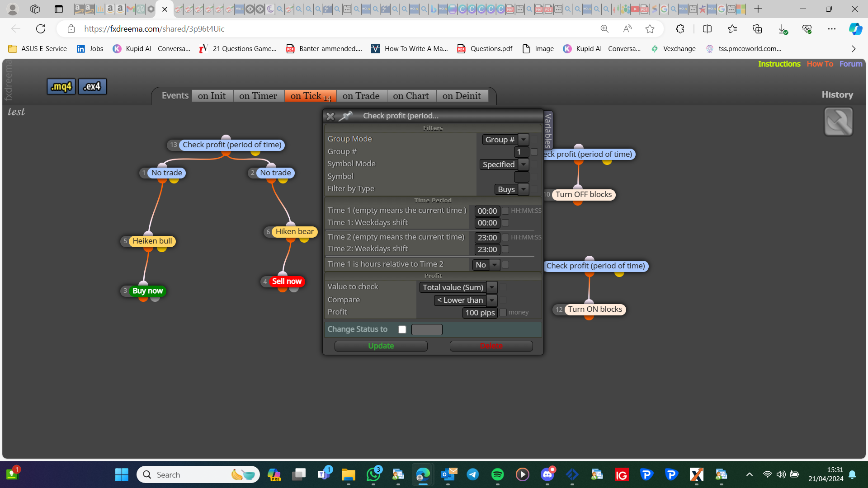This screenshot has height=488, width=868.
Task: Select the on Tick events tab
Action: [311, 96]
